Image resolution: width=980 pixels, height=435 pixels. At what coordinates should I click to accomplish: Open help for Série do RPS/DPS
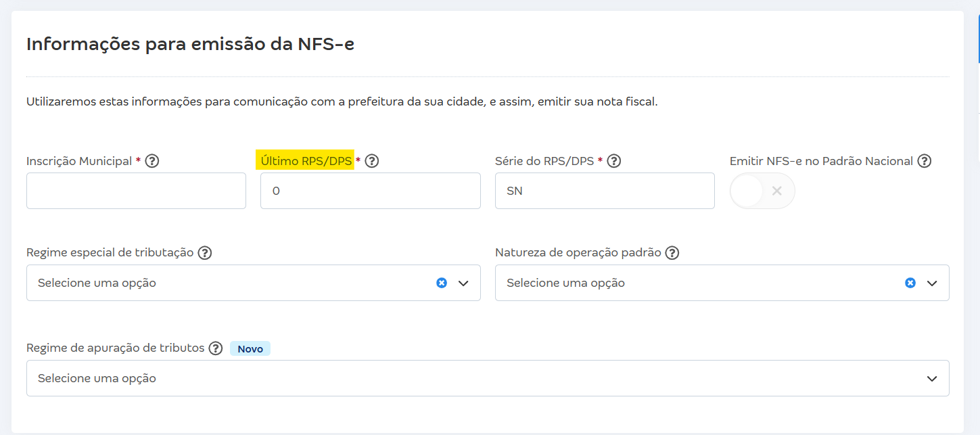[x=614, y=160]
